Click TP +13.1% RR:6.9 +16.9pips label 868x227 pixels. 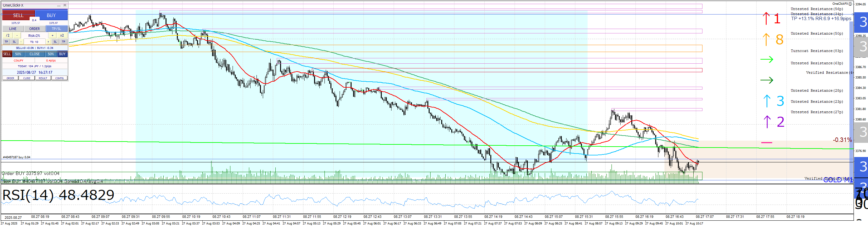(821, 19)
